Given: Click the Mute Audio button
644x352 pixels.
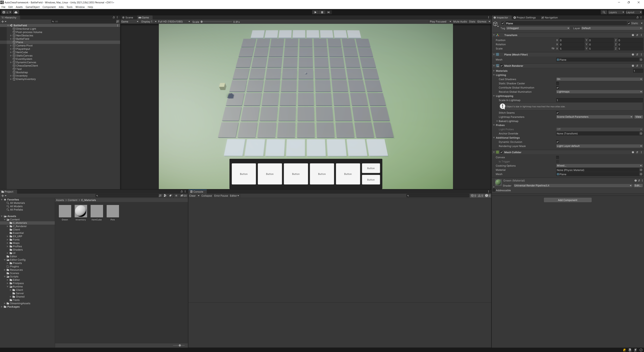Looking at the screenshot, I should click(460, 21).
